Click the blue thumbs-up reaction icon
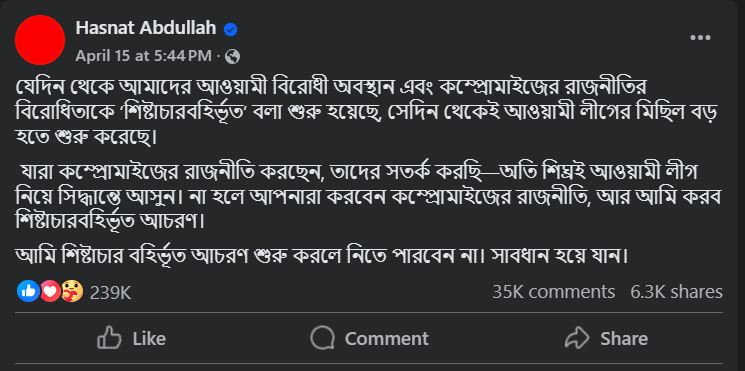 point(28,292)
